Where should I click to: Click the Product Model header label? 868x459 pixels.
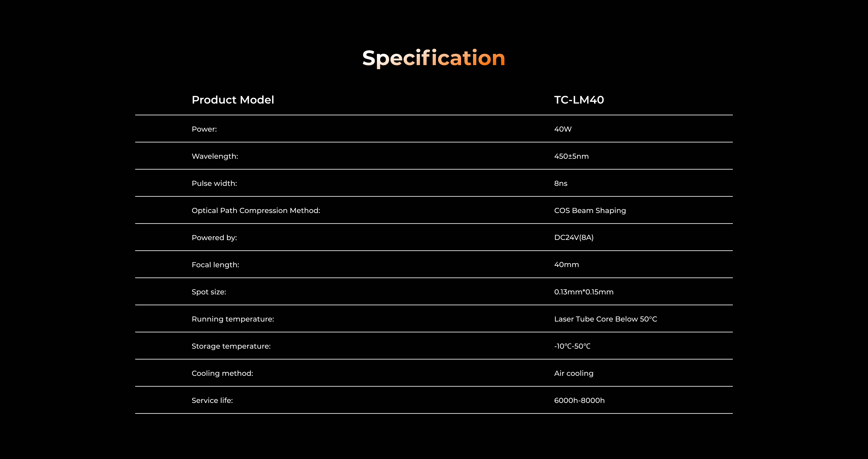pyautogui.click(x=233, y=100)
